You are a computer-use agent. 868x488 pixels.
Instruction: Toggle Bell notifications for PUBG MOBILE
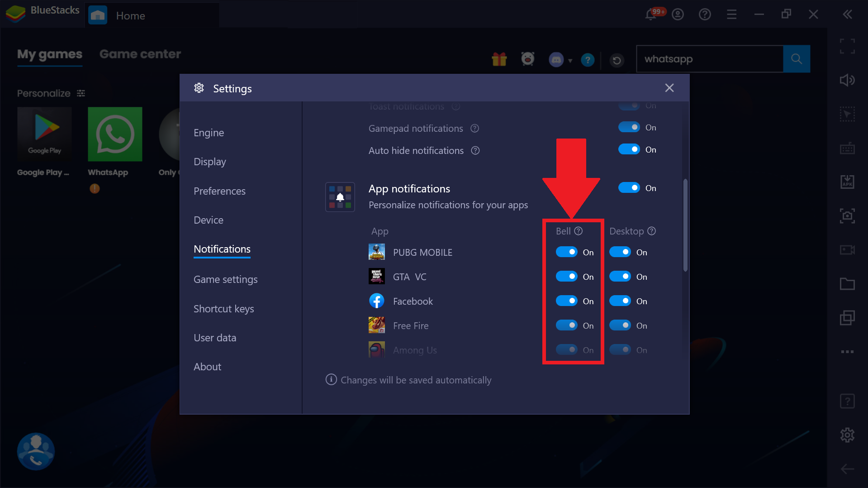click(567, 252)
